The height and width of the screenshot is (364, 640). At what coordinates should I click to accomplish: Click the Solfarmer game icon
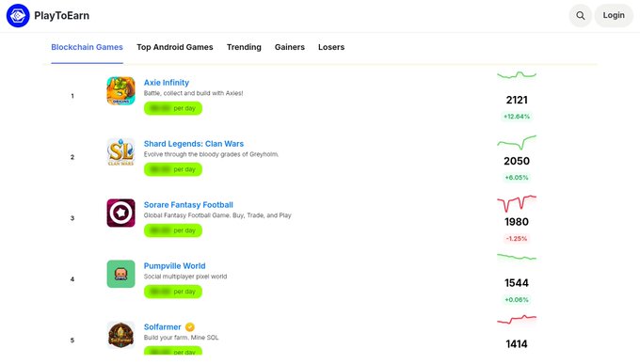(x=120, y=335)
